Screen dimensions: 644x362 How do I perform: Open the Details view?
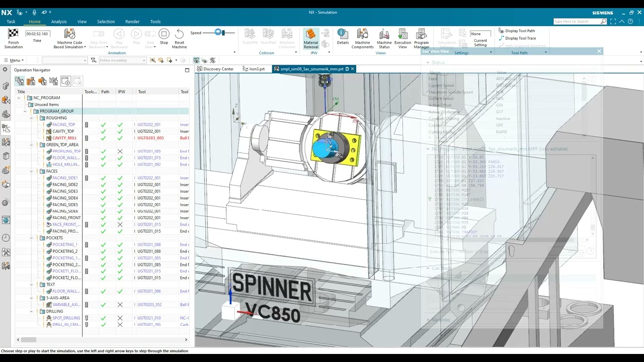[x=343, y=37]
